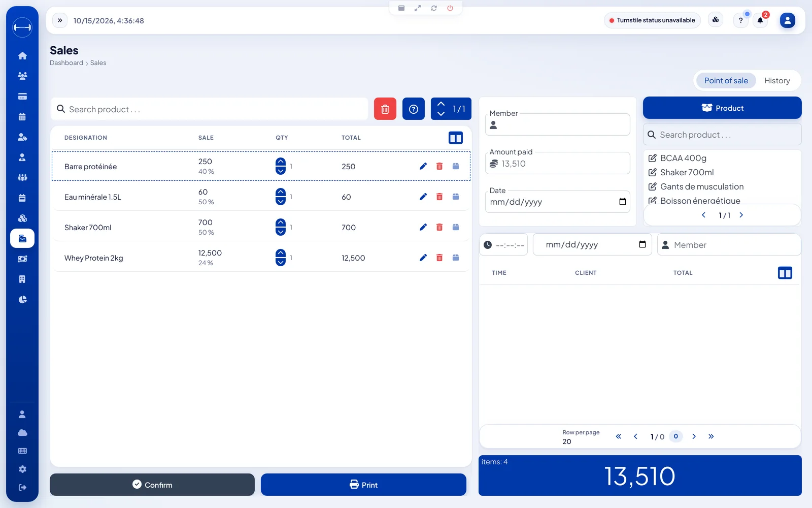Toggle columns in the sales cart table
The height and width of the screenshot is (508, 812).
click(456, 138)
